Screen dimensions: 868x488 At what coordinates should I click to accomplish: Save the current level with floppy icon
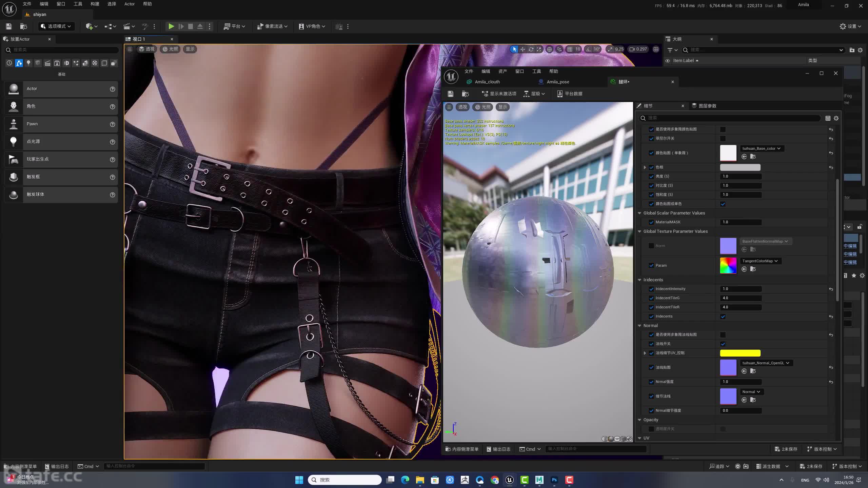pyautogui.click(x=9, y=26)
